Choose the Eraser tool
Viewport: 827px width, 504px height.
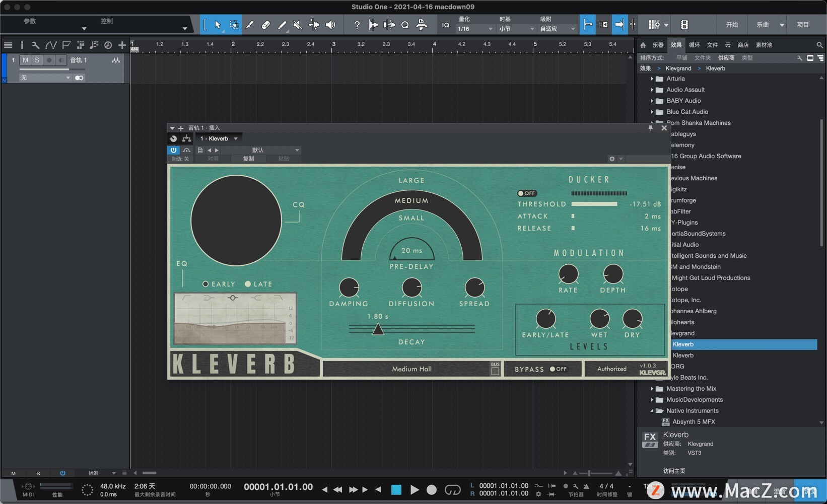(265, 25)
